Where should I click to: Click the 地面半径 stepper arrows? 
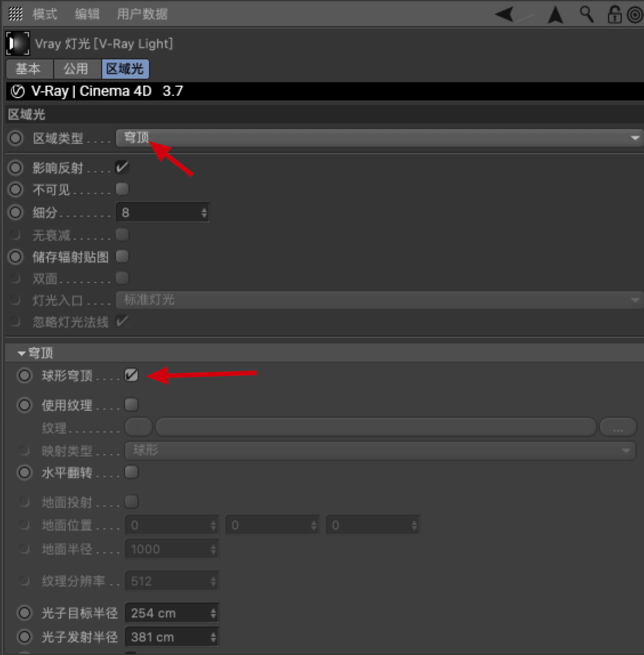point(213,549)
